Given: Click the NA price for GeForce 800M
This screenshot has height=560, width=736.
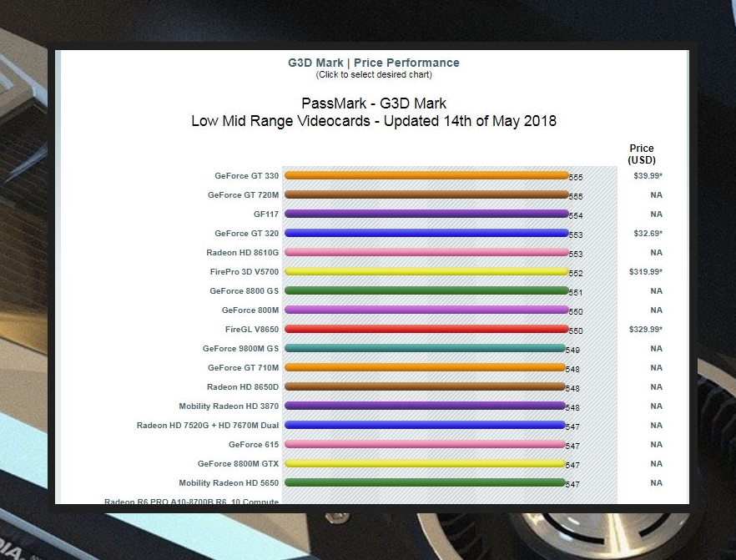Looking at the screenshot, I should 656,310.
